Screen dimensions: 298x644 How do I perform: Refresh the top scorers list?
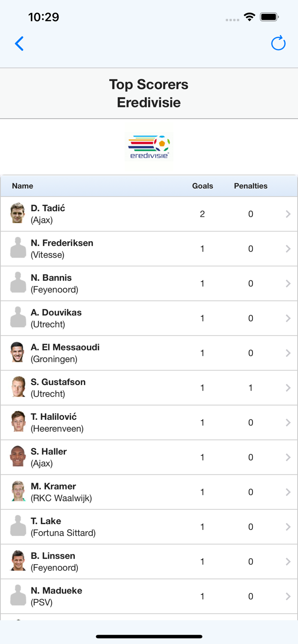tap(278, 43)
